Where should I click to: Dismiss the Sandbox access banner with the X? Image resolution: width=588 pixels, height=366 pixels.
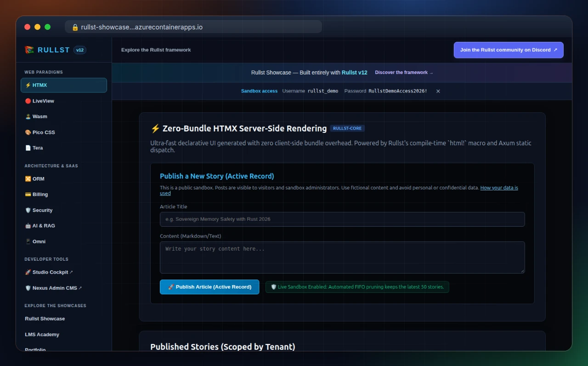pos(438,91)
